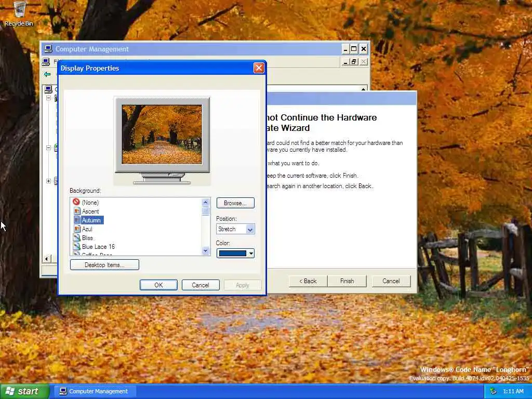Click the tree pane left scroll arrow
Screen dimensions: 532x399
(x=46, y=259)
